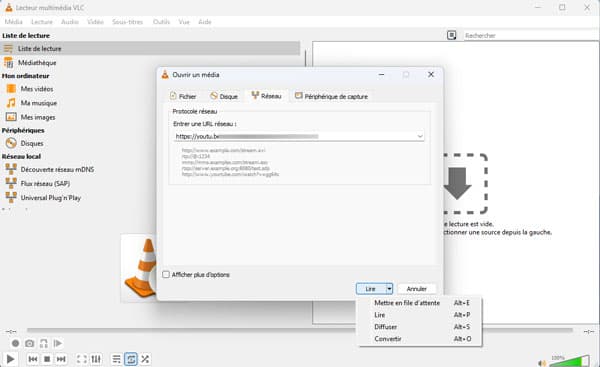
Task: Open Médiathèque in sidebar
Action: (37, 62)
